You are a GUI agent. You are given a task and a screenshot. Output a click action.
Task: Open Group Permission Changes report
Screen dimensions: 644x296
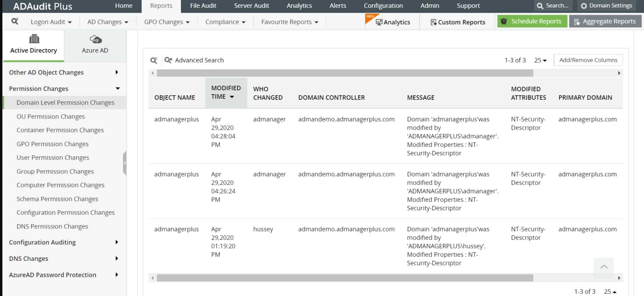[55, 171]
